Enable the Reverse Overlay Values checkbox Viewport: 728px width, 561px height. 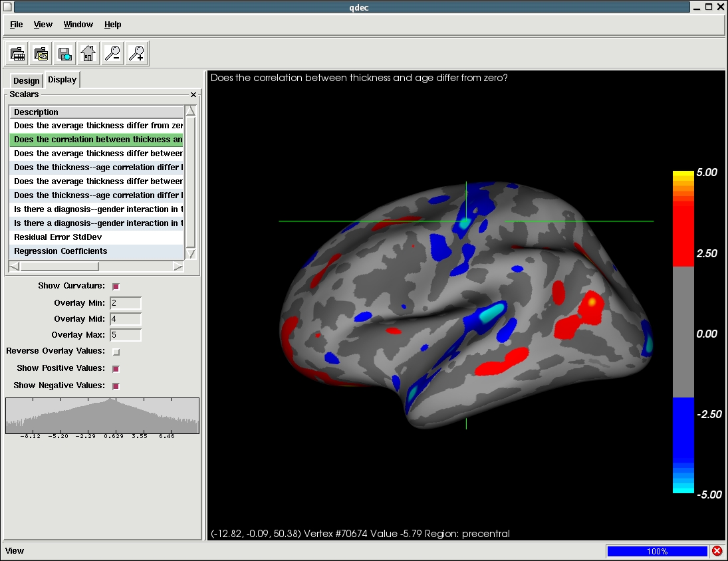coord(116,352)
